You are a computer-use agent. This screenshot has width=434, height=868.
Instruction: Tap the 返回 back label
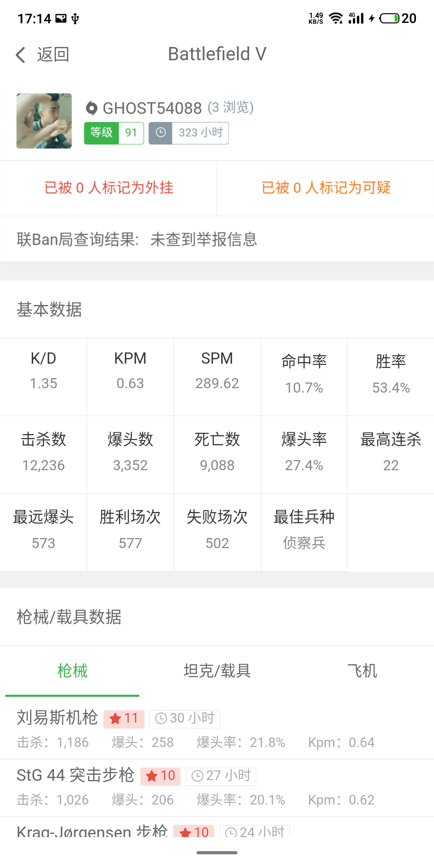[53, 55]
